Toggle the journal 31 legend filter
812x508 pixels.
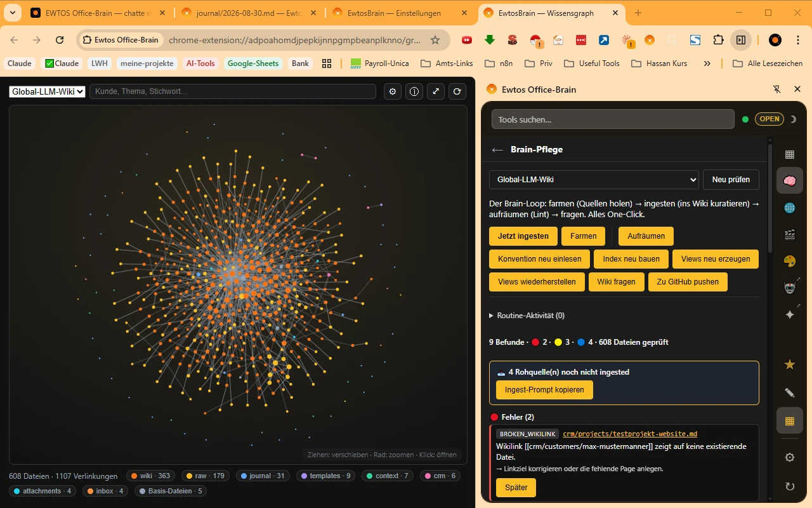coord(263,476)
